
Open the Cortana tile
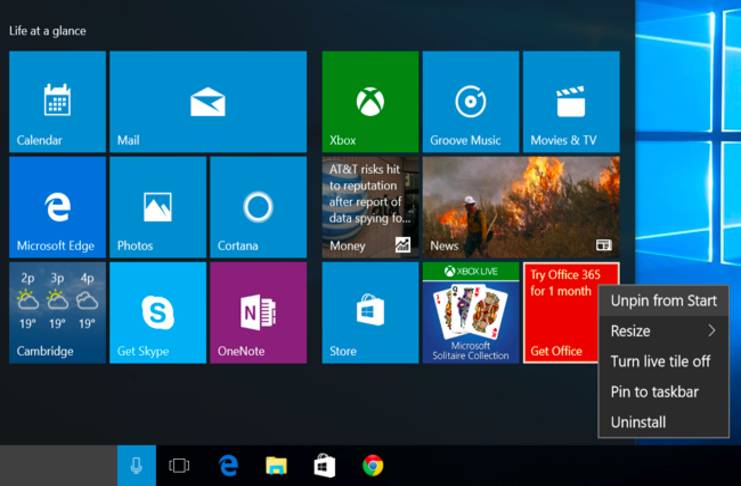point(258,207)
